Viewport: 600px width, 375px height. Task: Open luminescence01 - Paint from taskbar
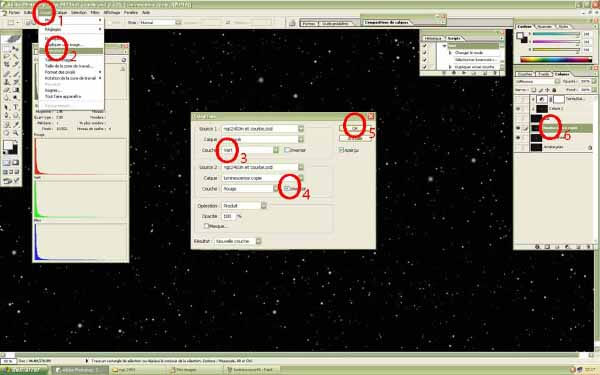tap(251, 370)
